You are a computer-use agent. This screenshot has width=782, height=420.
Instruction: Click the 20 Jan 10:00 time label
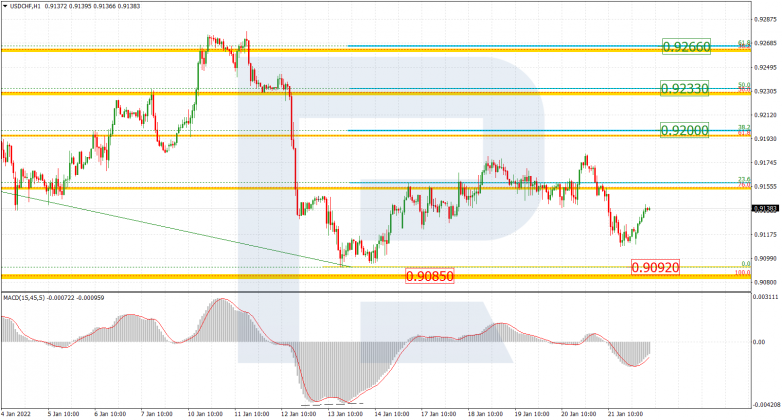[x=579, y=414]
